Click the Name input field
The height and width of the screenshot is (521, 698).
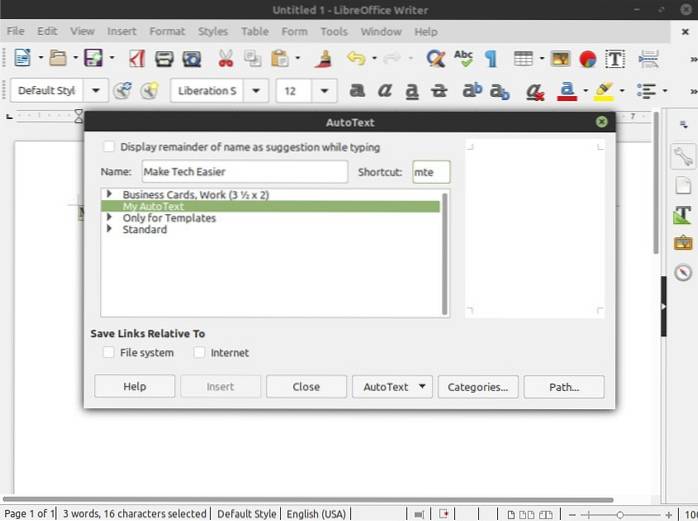245,171
